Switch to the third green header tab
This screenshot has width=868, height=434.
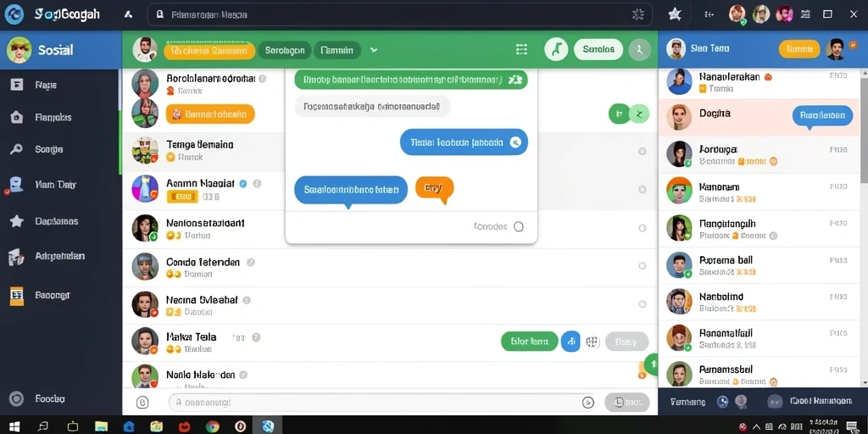337,50
